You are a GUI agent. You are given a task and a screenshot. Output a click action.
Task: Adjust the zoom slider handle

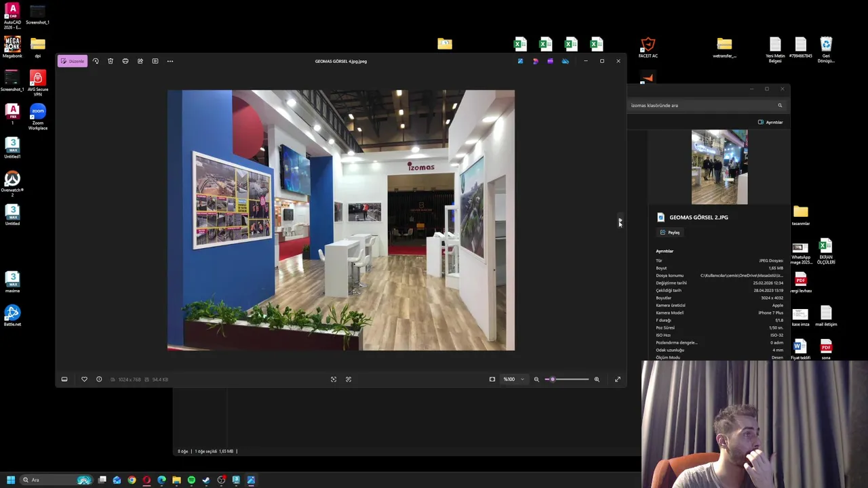pyautogui.click(x=552, y=380)
